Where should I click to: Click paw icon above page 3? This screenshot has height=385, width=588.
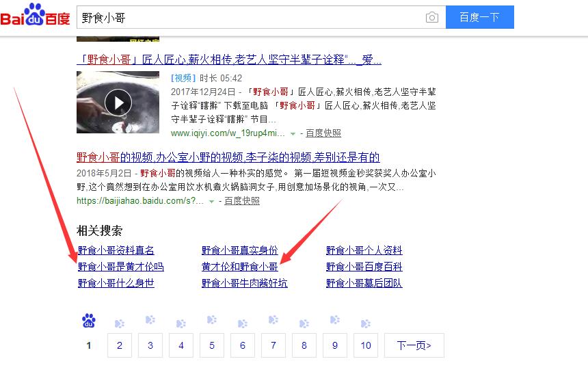pos(150,320)
